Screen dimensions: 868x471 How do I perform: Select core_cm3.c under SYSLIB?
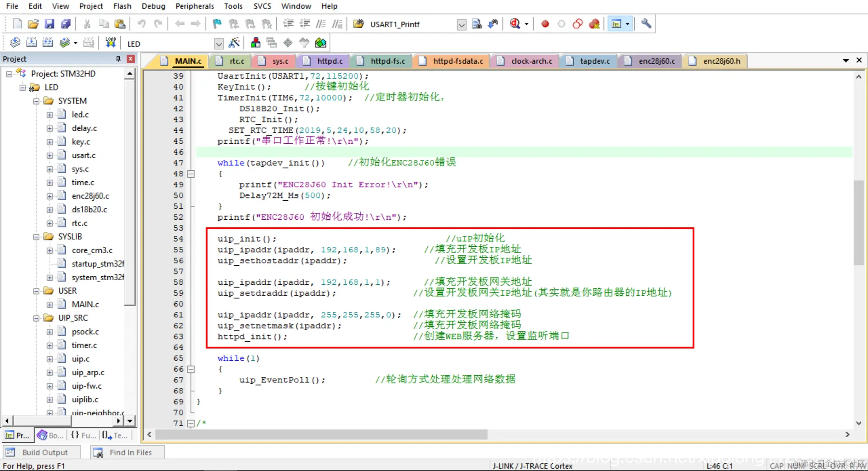pyautogui.click(x=92, y=250)
